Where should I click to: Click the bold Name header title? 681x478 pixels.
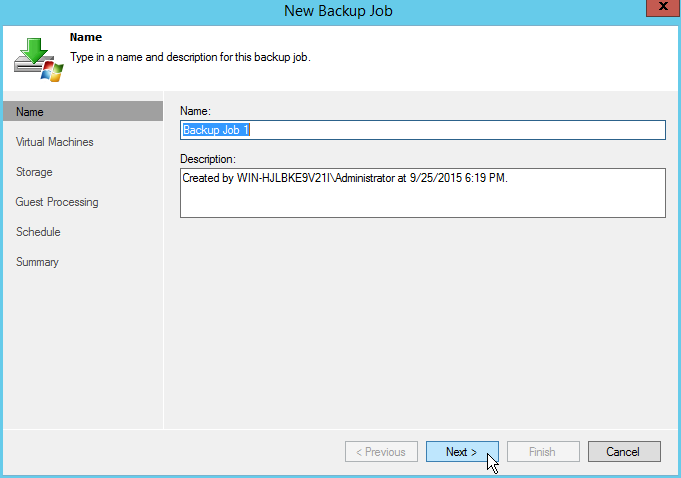[85, 37]
